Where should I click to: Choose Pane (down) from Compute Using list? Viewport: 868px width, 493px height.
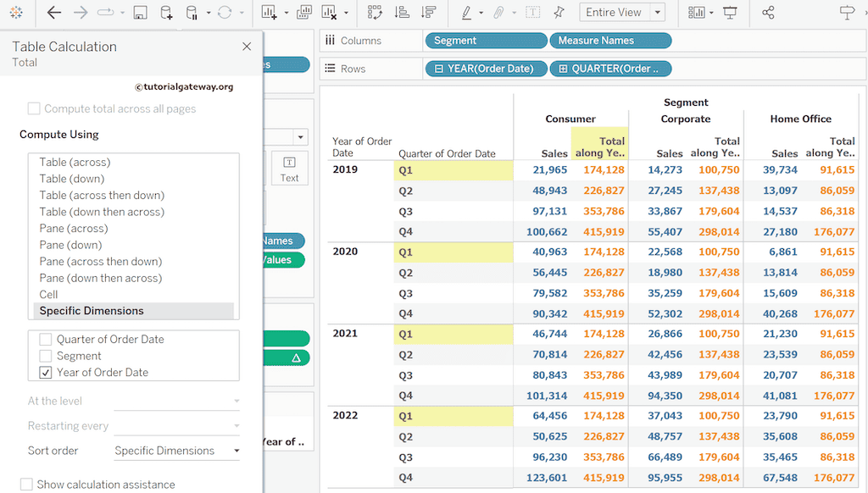coord(71,245)
